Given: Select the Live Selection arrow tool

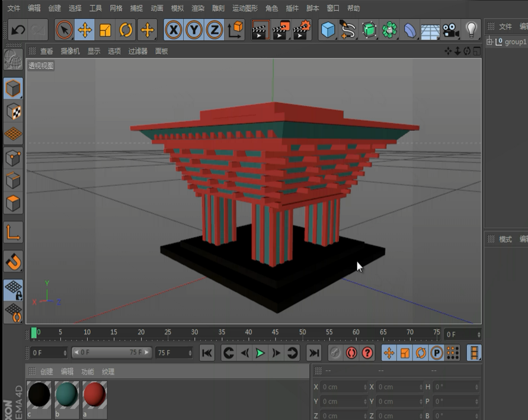Looking at the screenshot, I should tap(65, 30).
